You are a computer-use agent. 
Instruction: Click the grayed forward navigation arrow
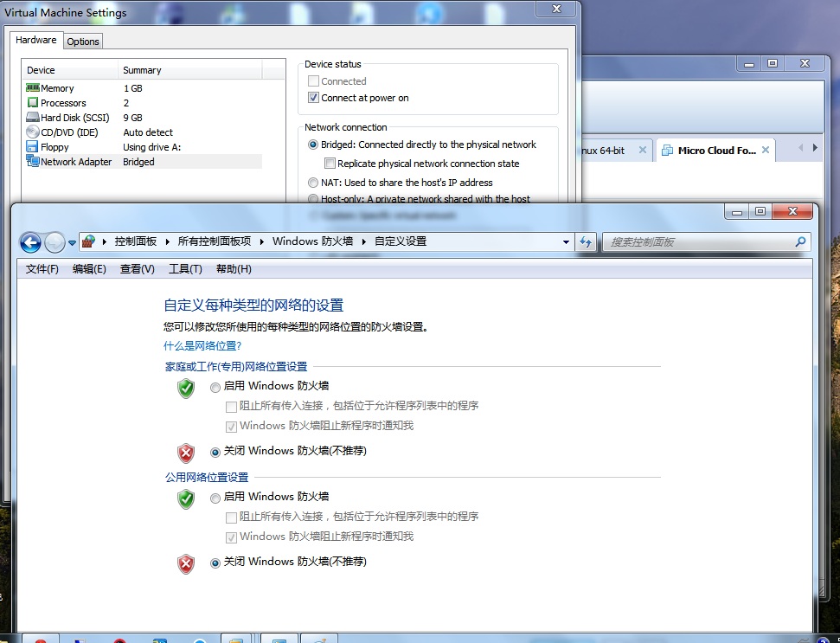pos(55,242)
